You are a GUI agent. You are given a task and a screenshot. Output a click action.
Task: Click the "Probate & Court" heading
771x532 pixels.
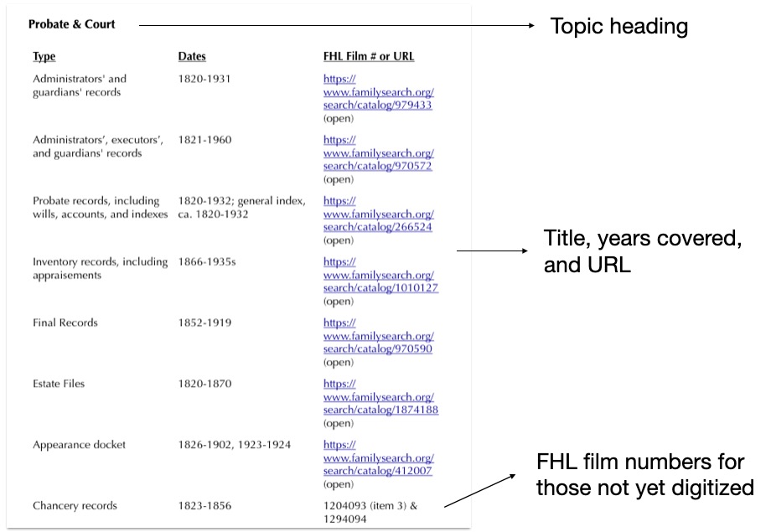coord(72,24)
